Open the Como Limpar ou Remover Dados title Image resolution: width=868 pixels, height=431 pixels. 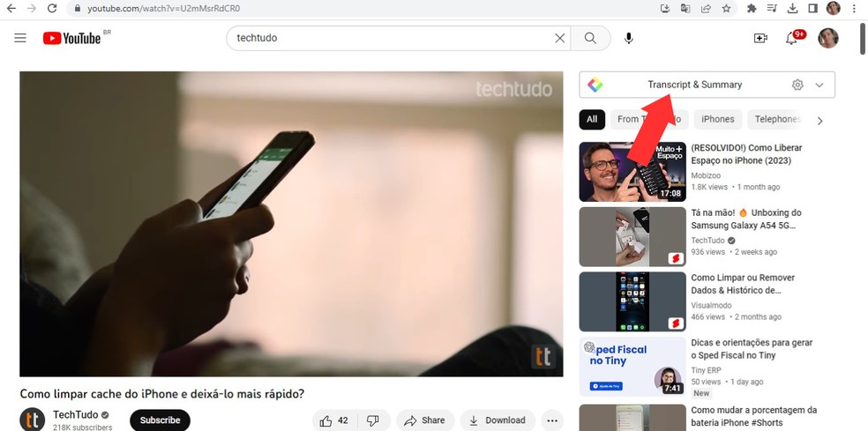[743, 284]
